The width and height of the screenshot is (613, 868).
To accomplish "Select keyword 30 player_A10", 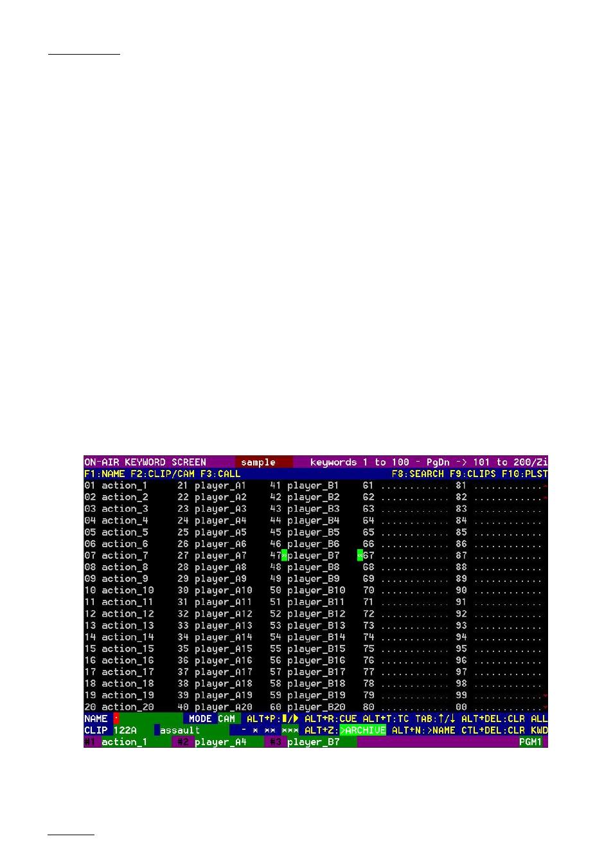I will tap(215, 590).
